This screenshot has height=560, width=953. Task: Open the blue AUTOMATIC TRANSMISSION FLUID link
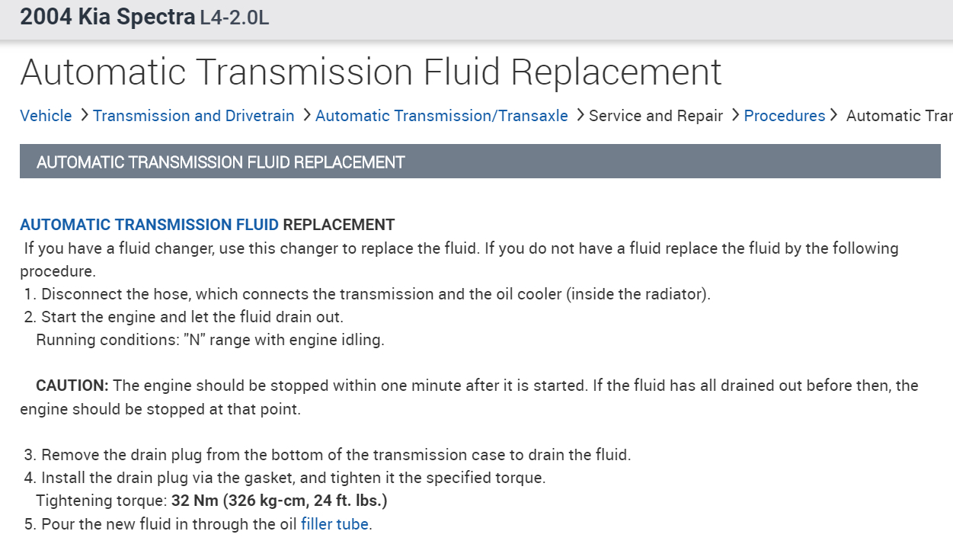click(x=149, y=225)
